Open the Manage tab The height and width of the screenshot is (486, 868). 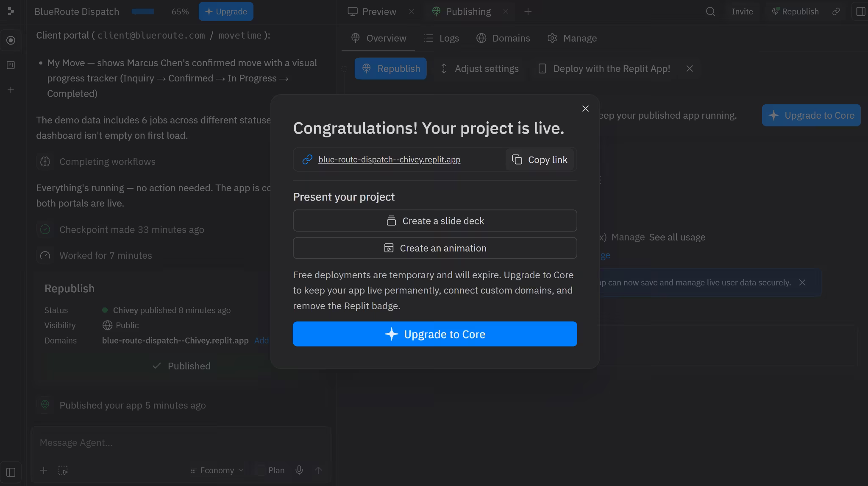pyautogui.click(x=572, y=38)
